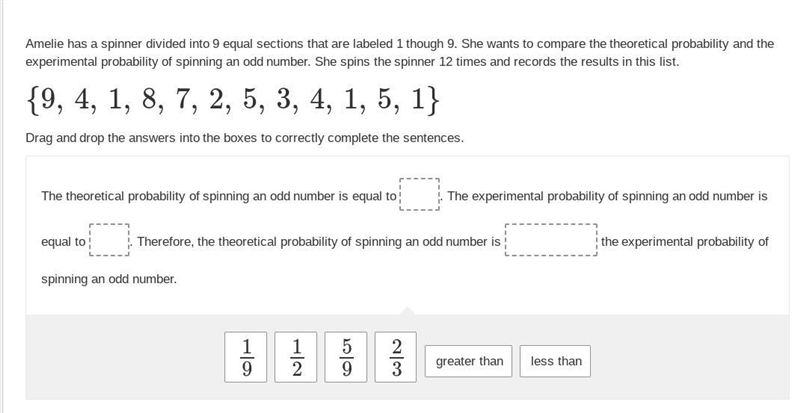800x413 pixels.
Task: Click the number 7 in the results list
Action: pos(183,99)
